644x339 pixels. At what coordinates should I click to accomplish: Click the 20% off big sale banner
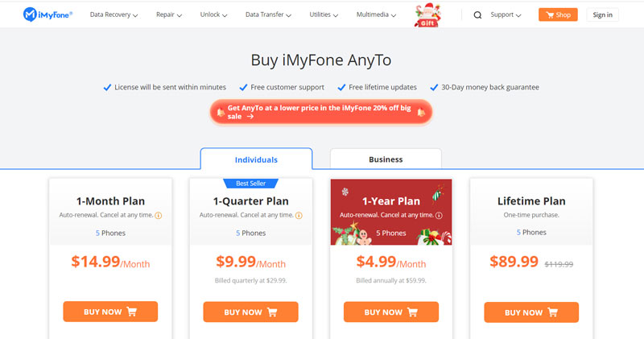click(x=321, y=112)
